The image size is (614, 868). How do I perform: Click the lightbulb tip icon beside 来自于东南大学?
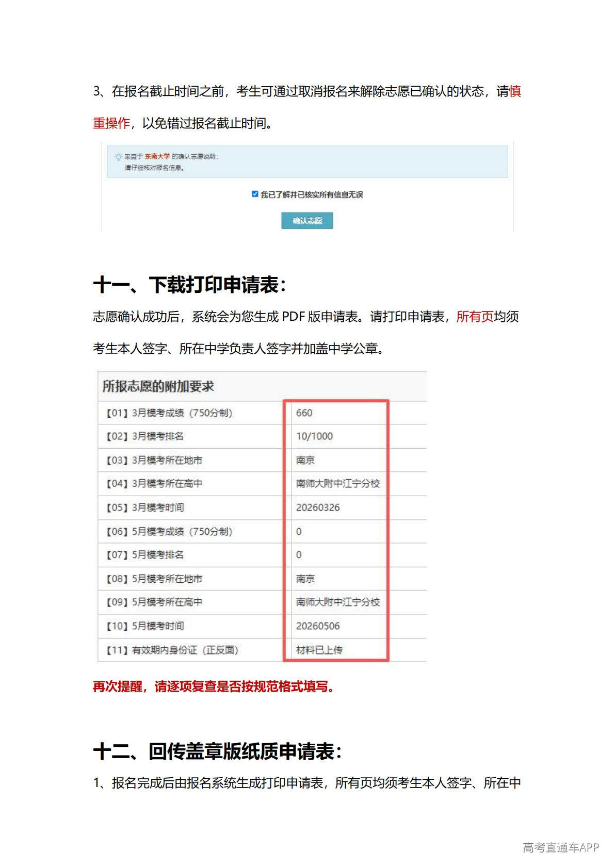point(118,157)
